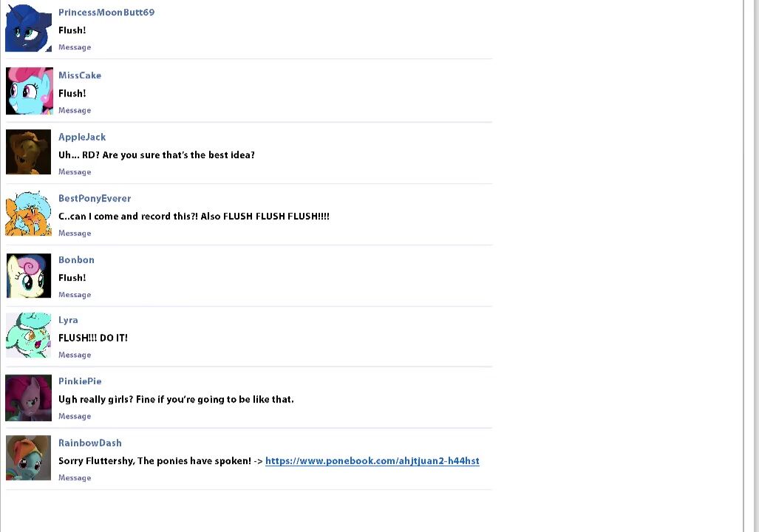Open AppleJack's dark avatar image
Viewport: 759px width, 532px height.
(x=29, y=152)
